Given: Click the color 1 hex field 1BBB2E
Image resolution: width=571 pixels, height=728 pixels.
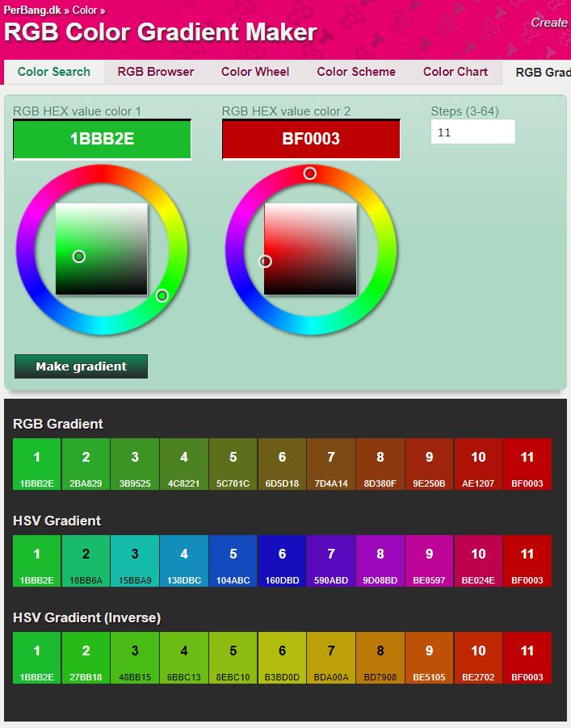Looking at the screenshot, I should (102, 139).
